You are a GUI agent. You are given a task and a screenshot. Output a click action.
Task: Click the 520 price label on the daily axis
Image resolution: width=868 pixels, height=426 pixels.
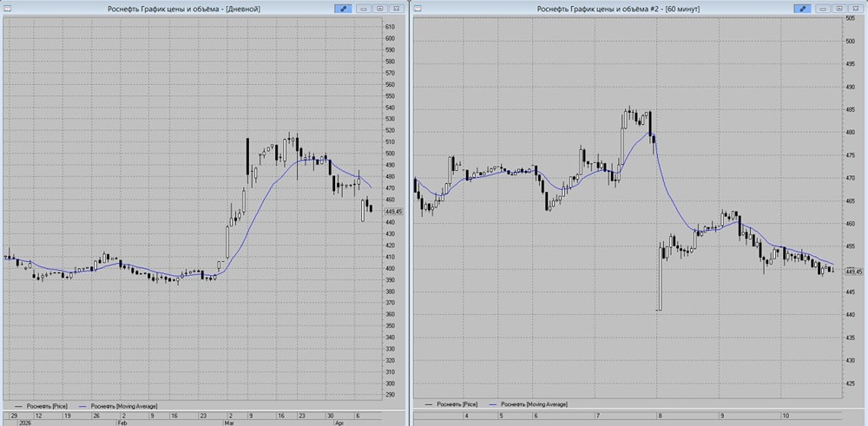tap(390, 130)
